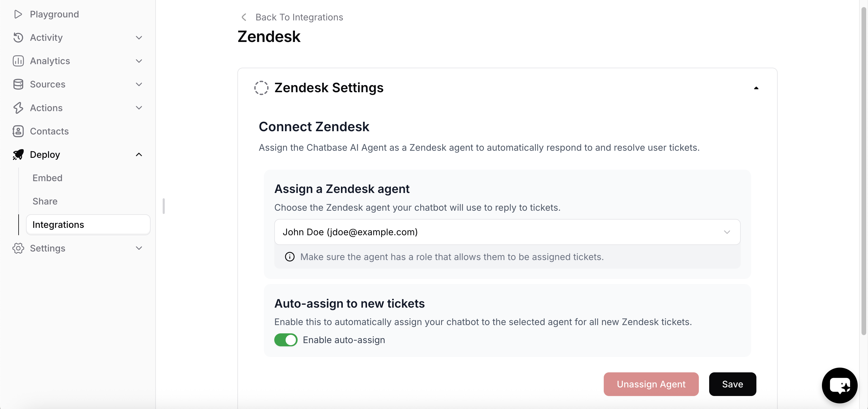The image size is (868, 409).
Task: Click the Analytics bar chart icon
Action: (x=18, y=61)
